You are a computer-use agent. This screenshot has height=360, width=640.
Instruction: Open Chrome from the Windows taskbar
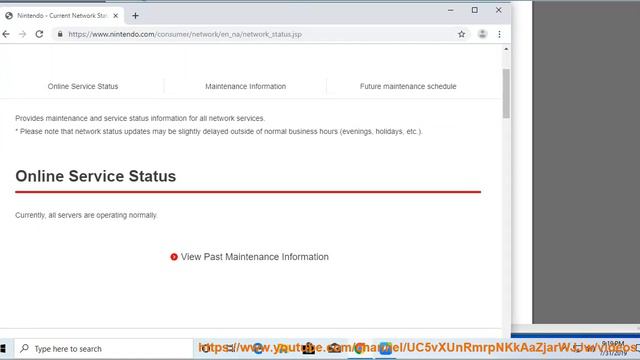coord(360,348)
